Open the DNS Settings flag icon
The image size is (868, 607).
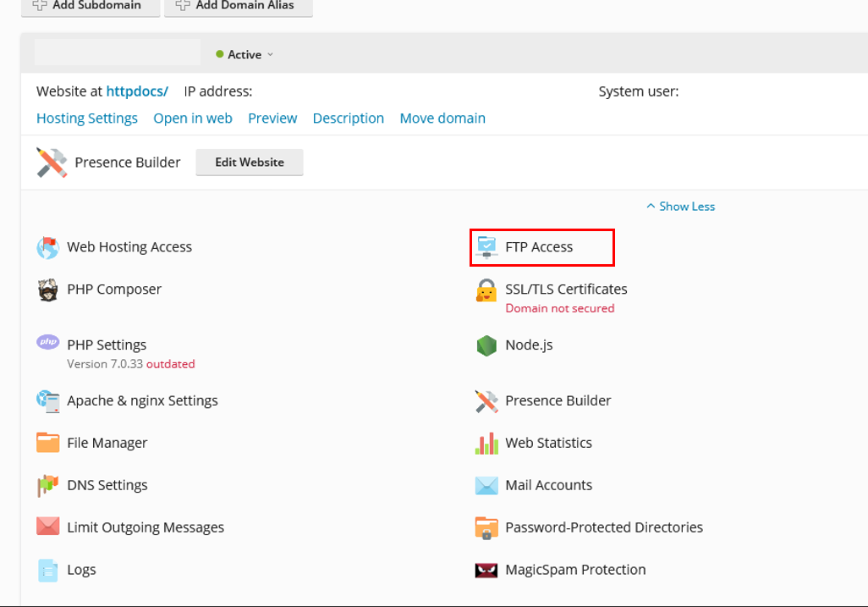pos(47,486)
